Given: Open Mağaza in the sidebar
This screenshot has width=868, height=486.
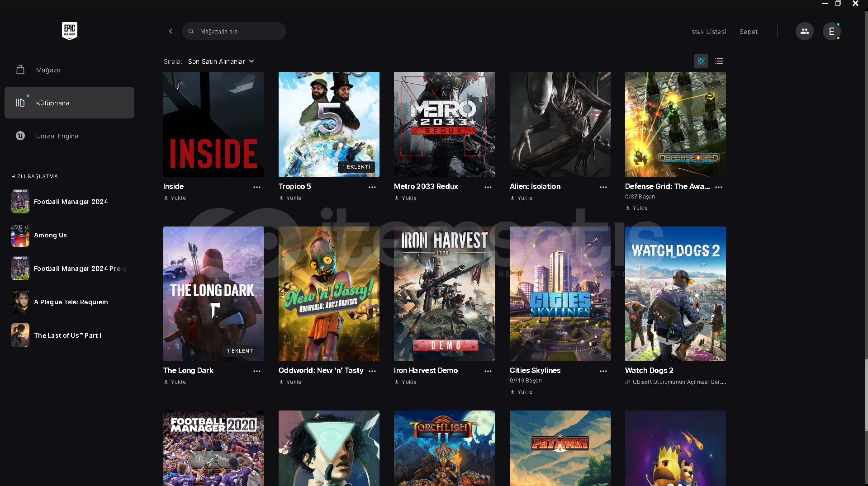Looking at the screenshot, I should [x=69, y=70].
